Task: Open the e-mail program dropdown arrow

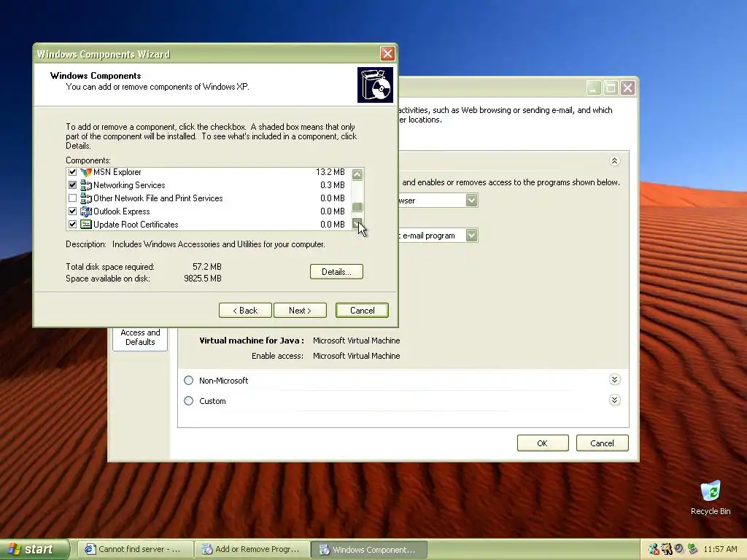Action: (x=472, y=236)
